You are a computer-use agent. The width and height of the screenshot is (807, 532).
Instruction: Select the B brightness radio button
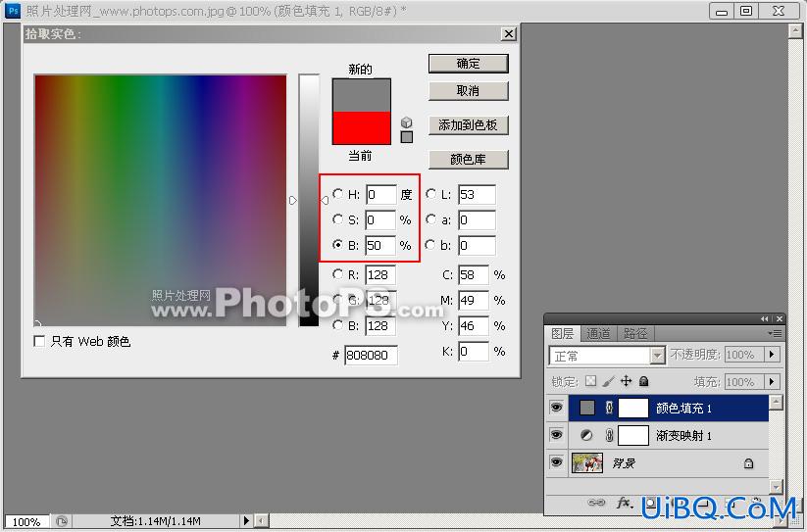coord(337,245)
